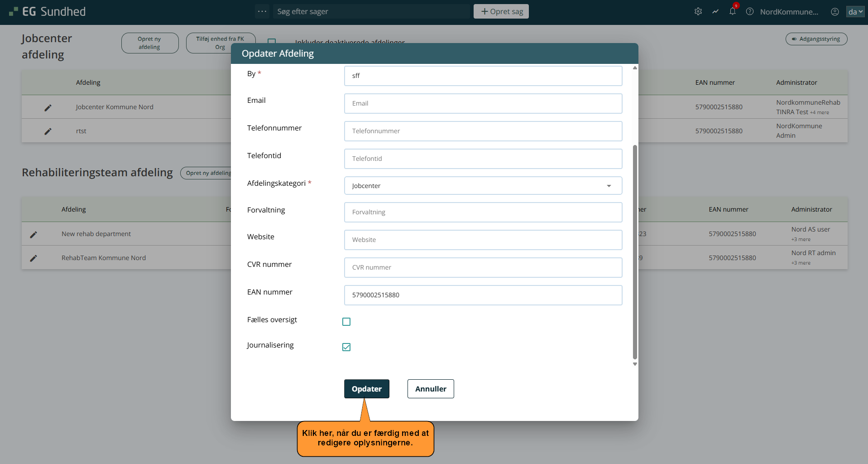Enable the Fælles oversigt checkbox
The height and width of the screenshot is (464, 868).
point(346,322)
